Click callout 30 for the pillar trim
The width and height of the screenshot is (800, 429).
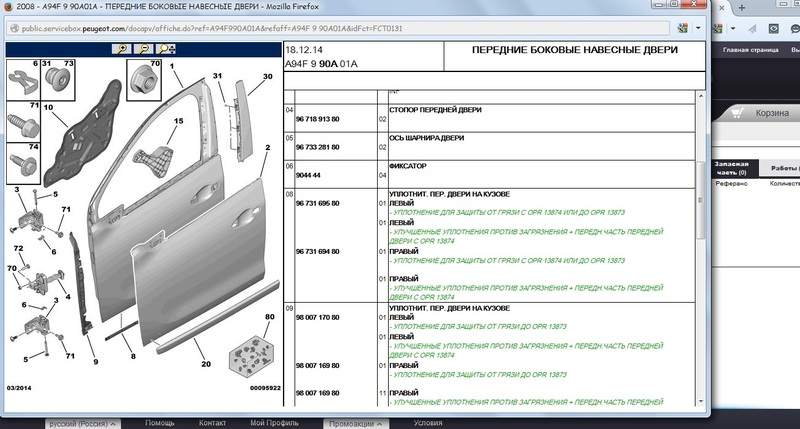click(268, 76)
